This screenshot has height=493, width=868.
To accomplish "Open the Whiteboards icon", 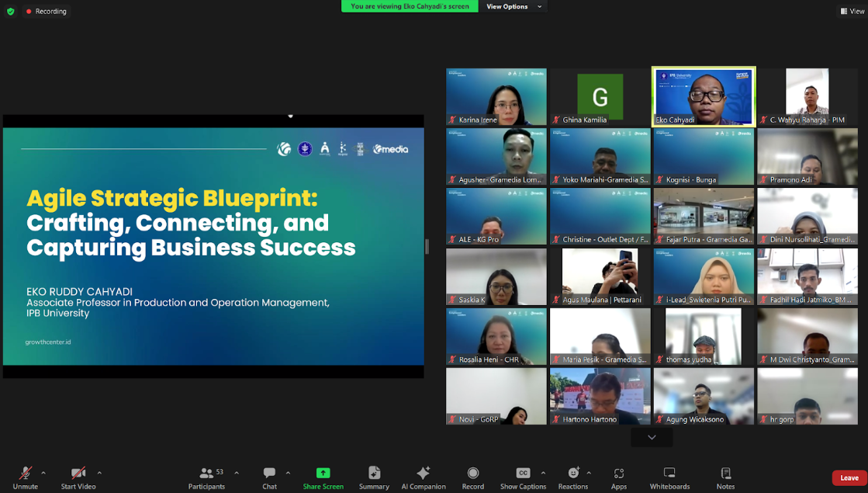I will (669, 473).
